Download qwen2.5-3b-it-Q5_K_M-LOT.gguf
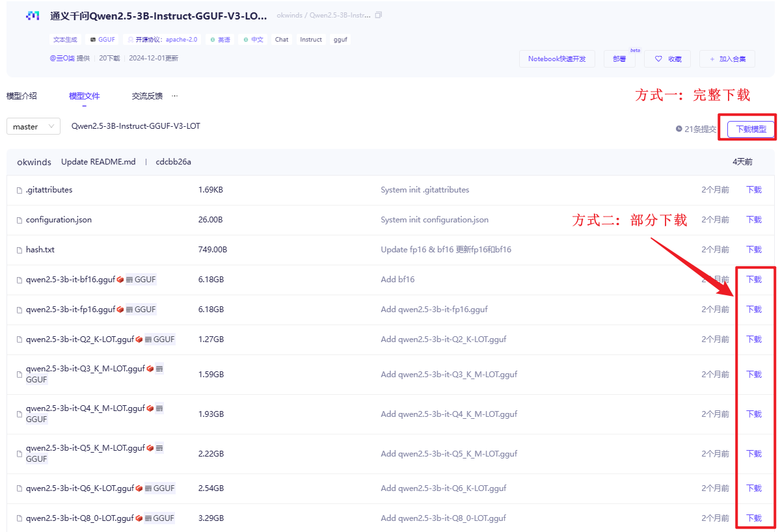Image resolution: width=780 pixels, height=532 pixels. pos(753,454)
